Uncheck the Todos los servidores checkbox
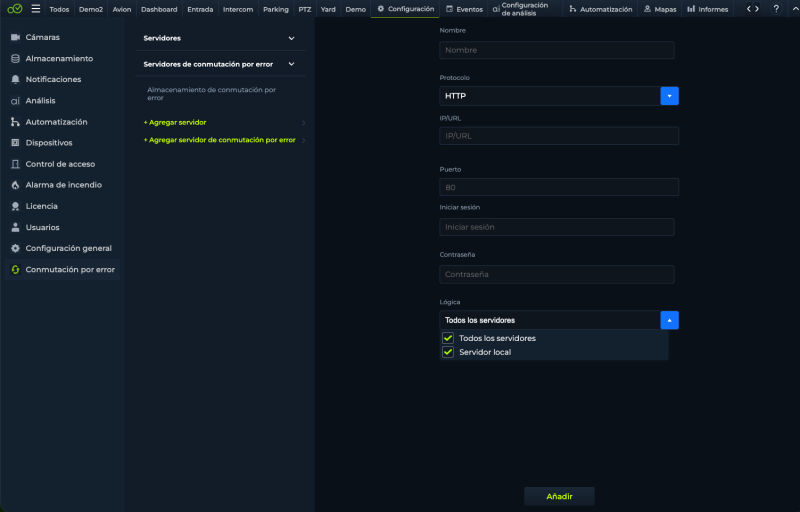The image size is (800, 512). click(448, 338)
